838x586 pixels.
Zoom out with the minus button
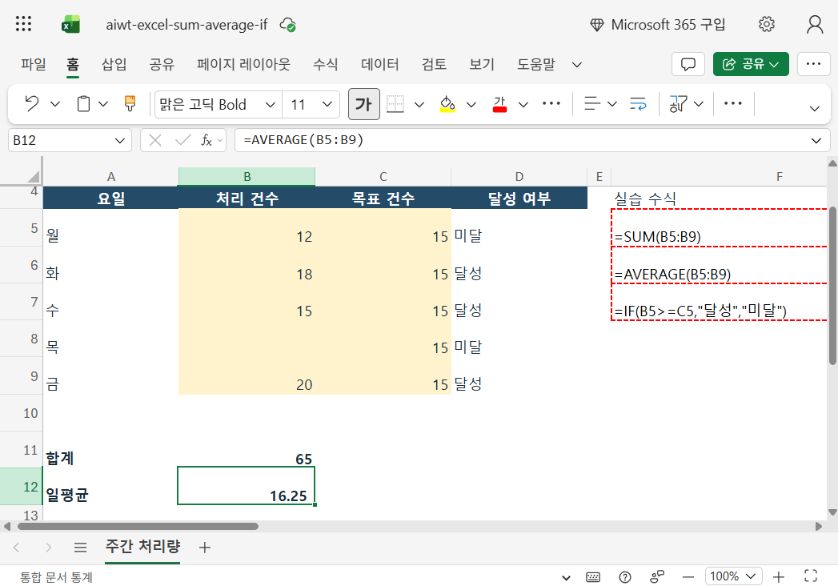tap(688, 577)
